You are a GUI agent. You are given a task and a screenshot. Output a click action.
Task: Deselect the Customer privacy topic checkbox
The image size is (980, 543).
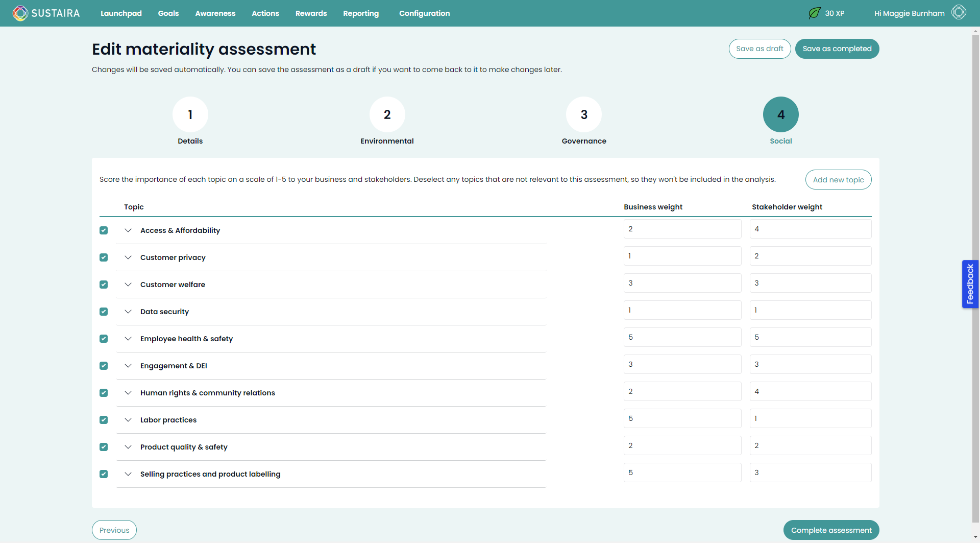pos(104,257)
